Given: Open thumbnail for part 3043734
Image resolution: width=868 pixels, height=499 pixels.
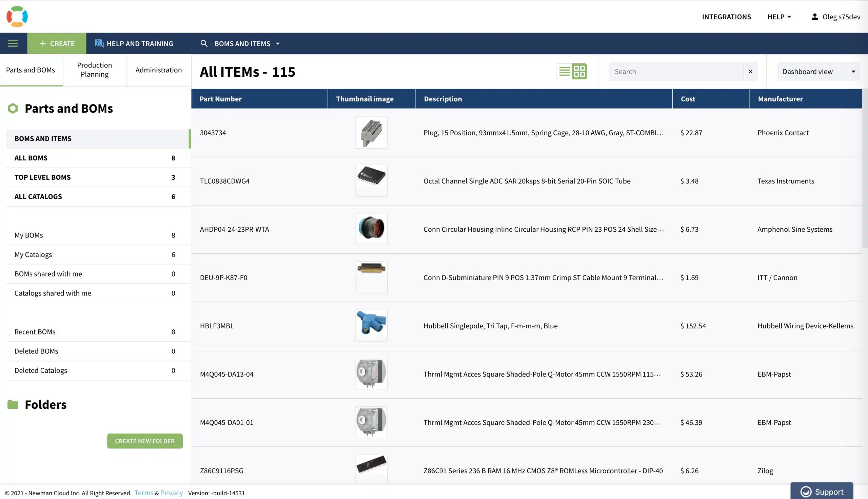Looking at the screenshot, I should point(371,132).
